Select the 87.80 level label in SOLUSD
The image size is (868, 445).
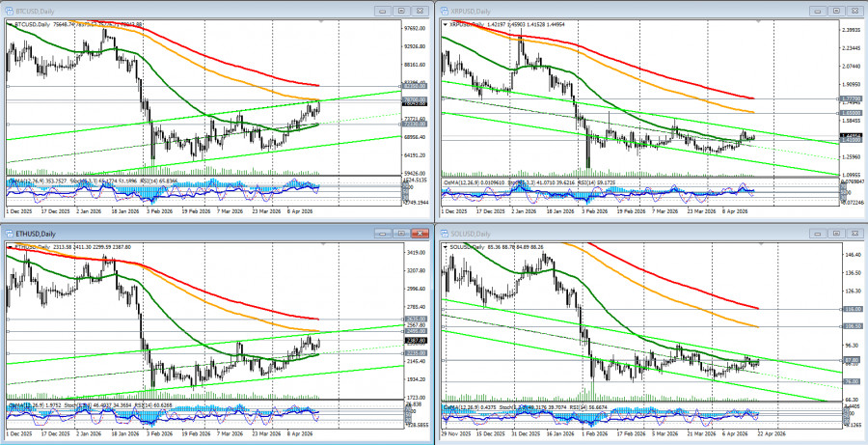pyautogui.click(x=852, y=360)
